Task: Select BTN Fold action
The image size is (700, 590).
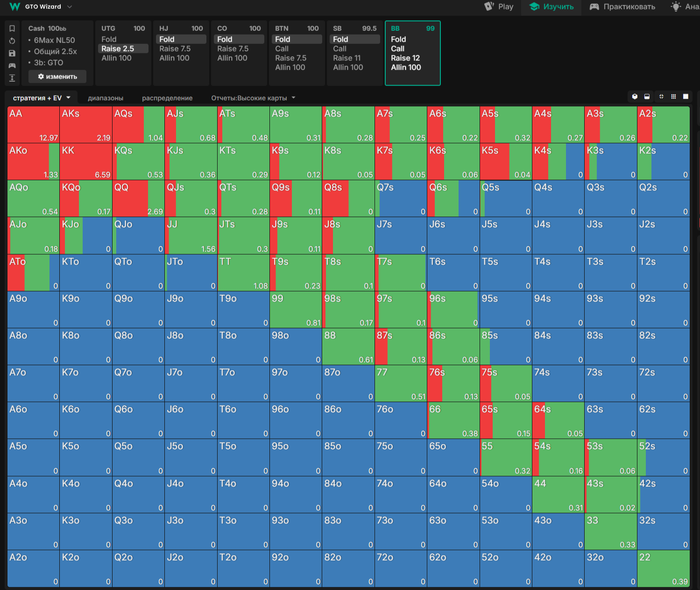Action: click(297, 39)
